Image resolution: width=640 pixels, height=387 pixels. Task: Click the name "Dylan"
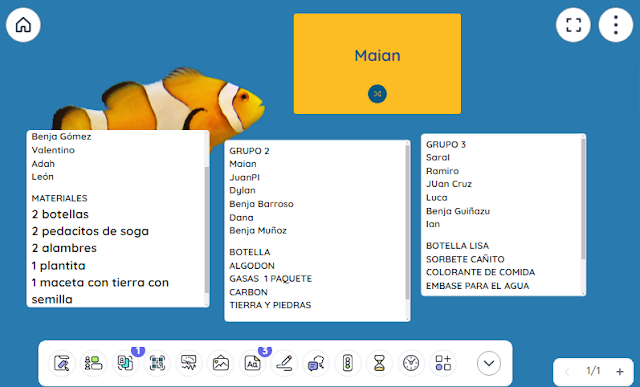click(242, 191)
